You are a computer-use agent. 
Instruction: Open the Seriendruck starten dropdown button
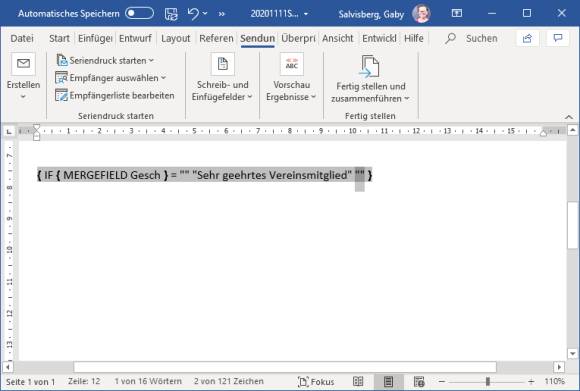tap(105, 60)
